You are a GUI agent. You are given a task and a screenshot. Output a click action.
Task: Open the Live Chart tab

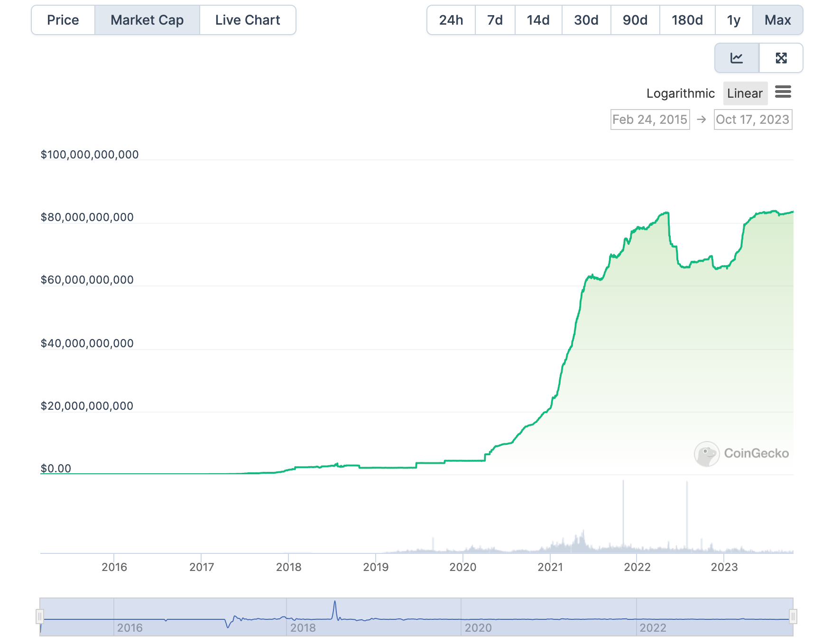(x=248, y=20)
